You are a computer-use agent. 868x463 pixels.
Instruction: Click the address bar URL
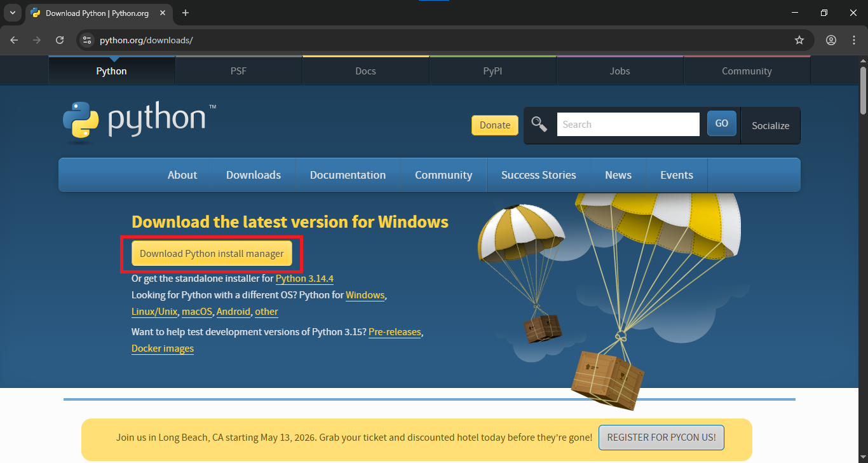point(146,40)
